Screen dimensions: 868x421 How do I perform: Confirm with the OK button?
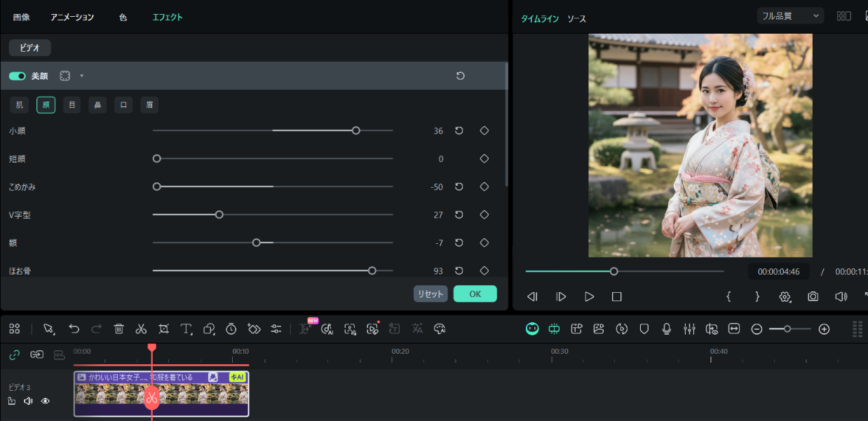coord(475,294)
